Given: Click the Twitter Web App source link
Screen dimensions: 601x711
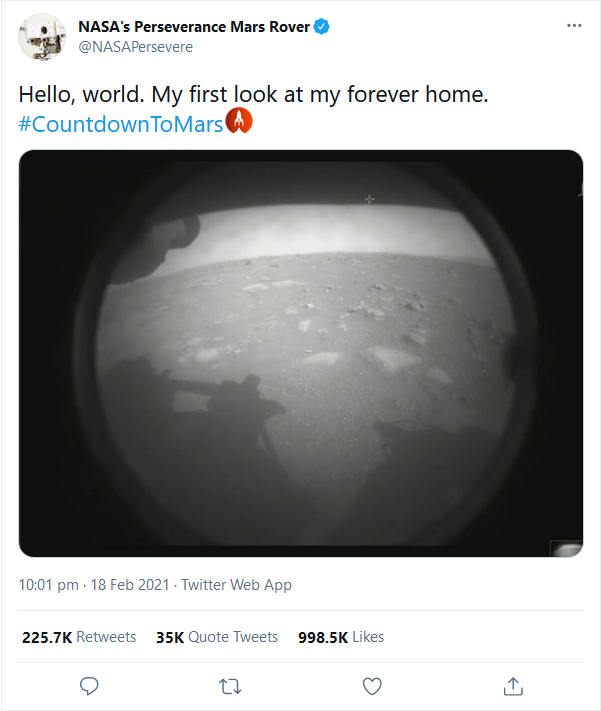Looking at the screenshot, I should [236, 585].
